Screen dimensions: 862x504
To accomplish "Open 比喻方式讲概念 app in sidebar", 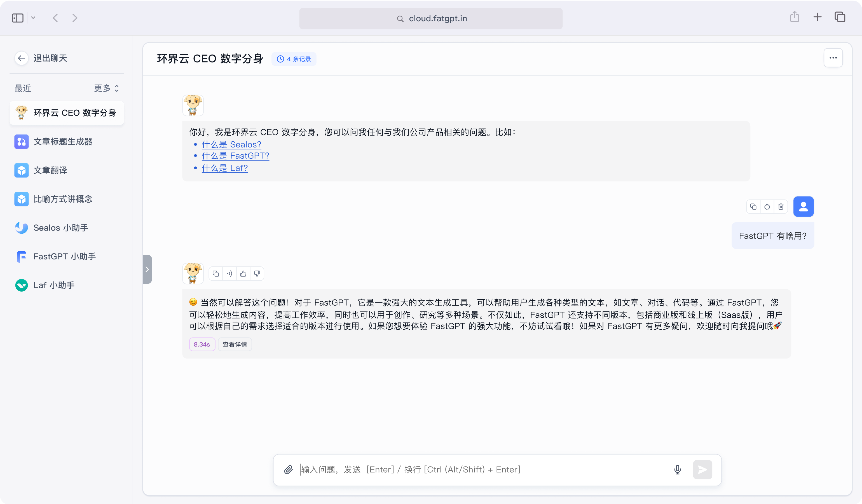I will coord(67,199).
